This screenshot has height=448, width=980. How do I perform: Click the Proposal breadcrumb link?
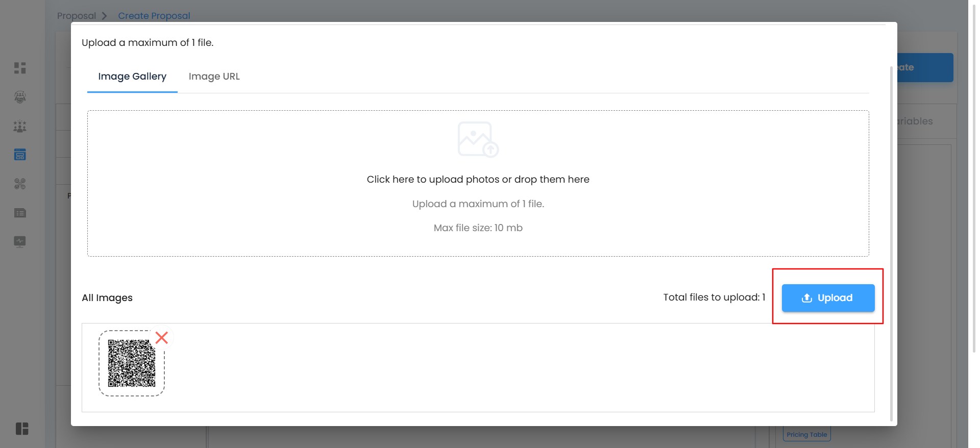(x=77, y=16)
